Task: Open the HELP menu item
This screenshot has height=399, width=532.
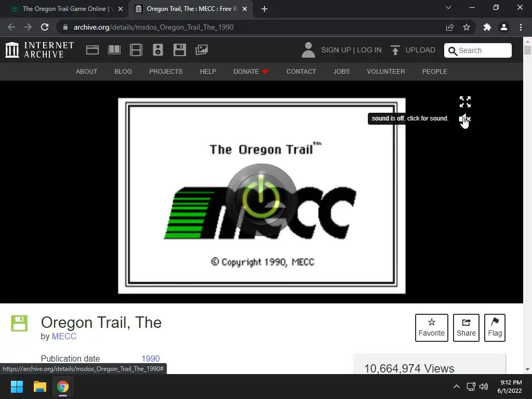Action: (208, 72)
